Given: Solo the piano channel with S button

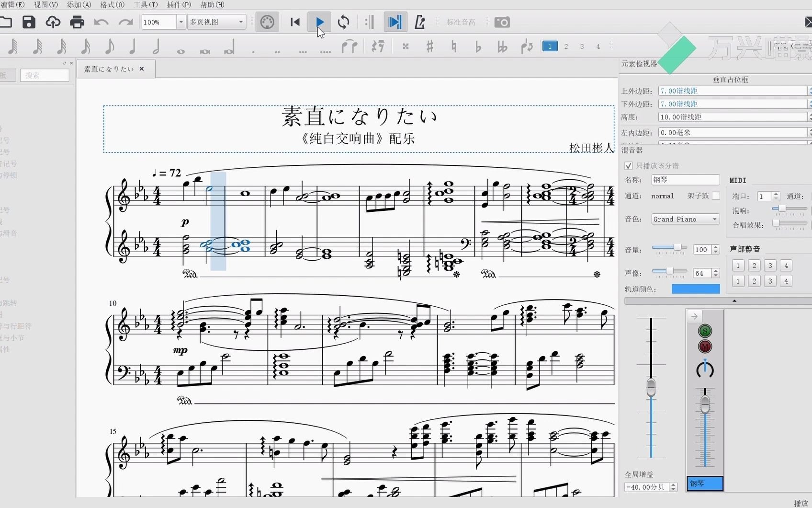Looking at the screenshot, I should (705, 331).
